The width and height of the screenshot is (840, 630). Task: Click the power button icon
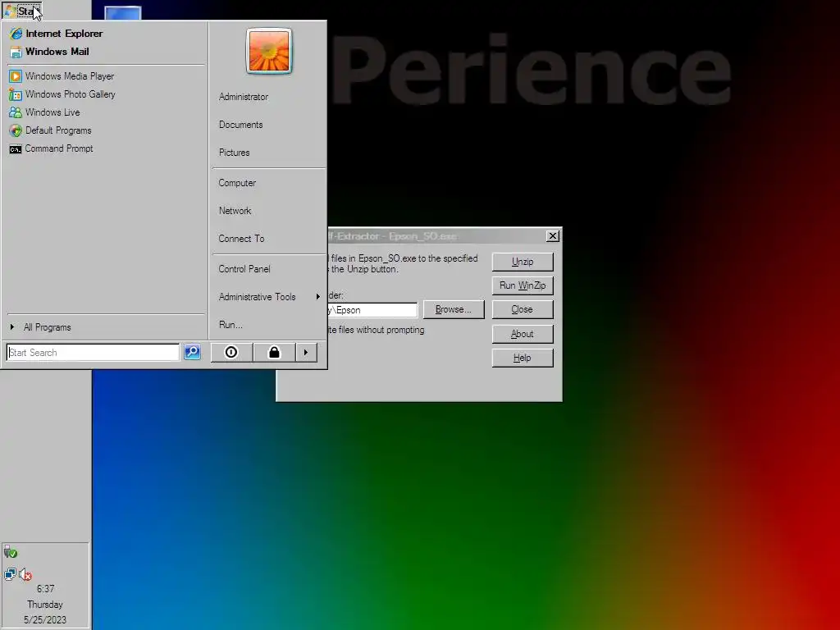[231, 352]
